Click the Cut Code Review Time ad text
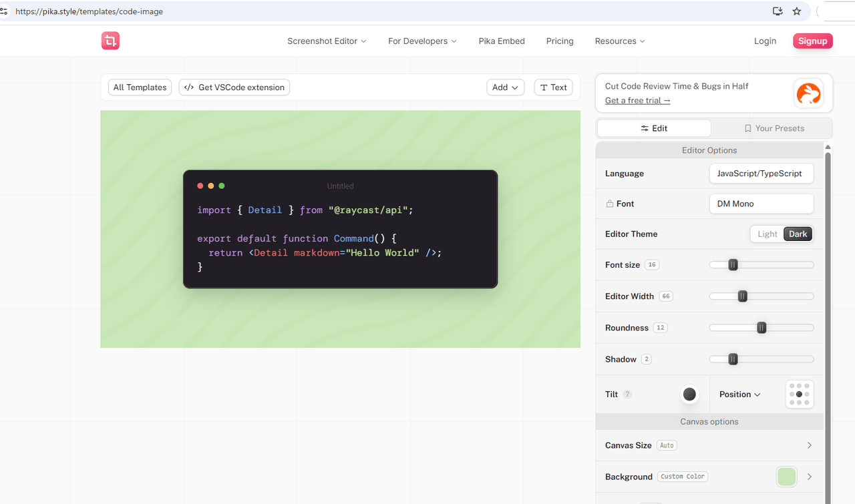Viewport: 855px width, 504px height. (x=677, y=86)
